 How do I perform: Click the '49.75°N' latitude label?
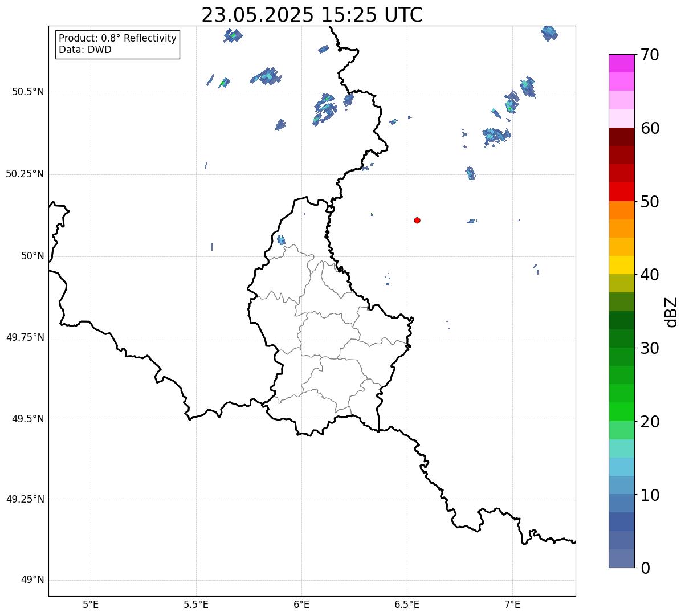point(25,337)
